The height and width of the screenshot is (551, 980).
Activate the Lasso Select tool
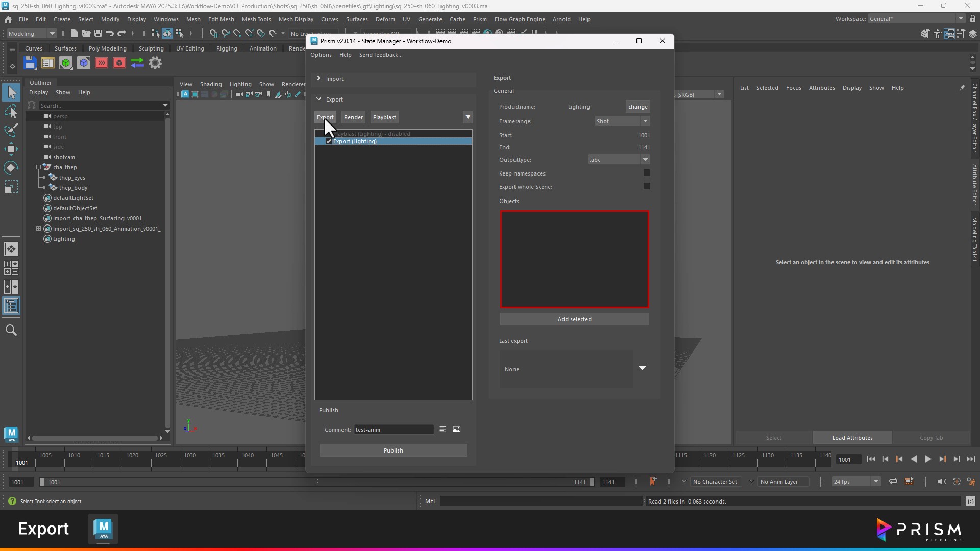[x=11, y=112]
